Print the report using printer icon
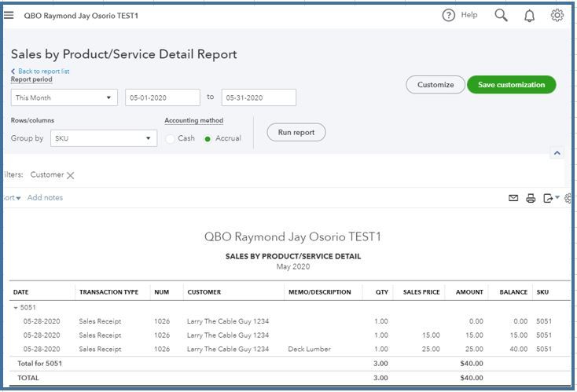577x392 pixels. tap(531, 199)
